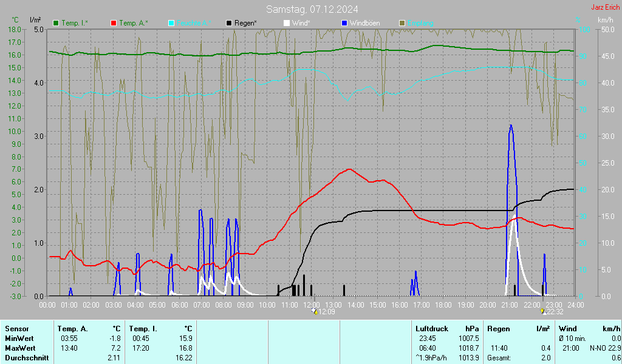
Task: Click the red Temp. A. legend square
Action: pyautogui.click(x=114, y=24)
